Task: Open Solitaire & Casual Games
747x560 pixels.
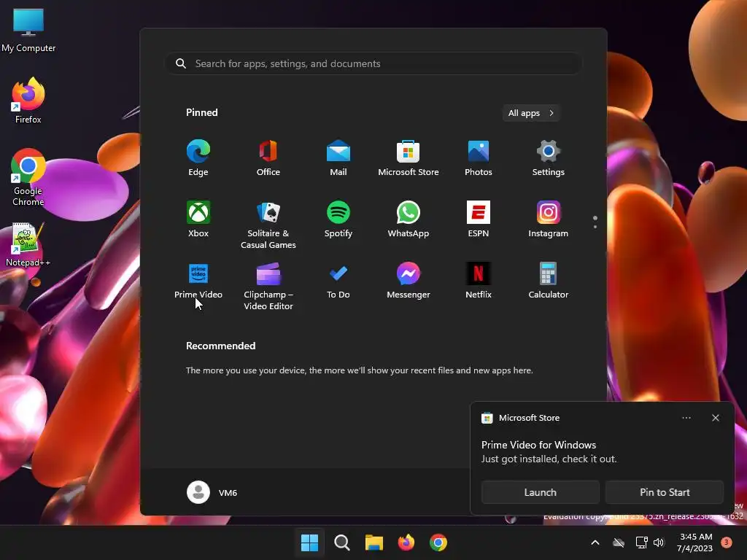Action: 268,225
